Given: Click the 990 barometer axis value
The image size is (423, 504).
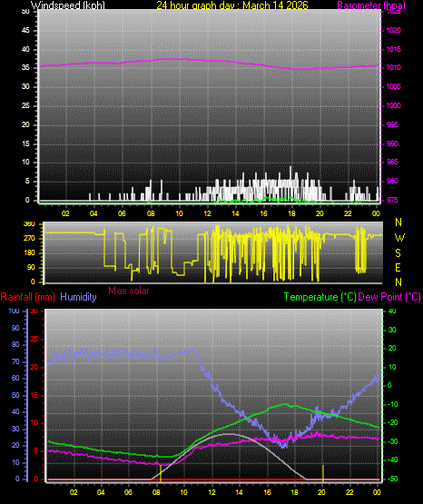Looking at the screenshot, I should 392,143.
